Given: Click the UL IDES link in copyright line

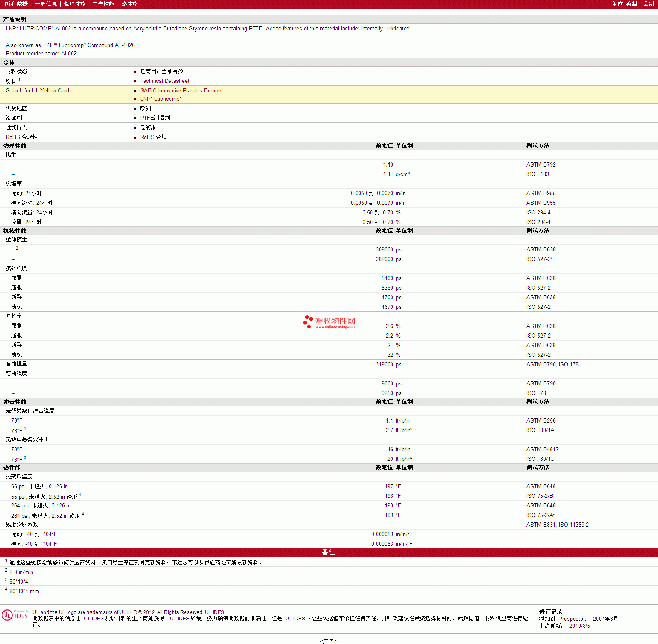Looking at the screenshot, I should pos(214,612).
